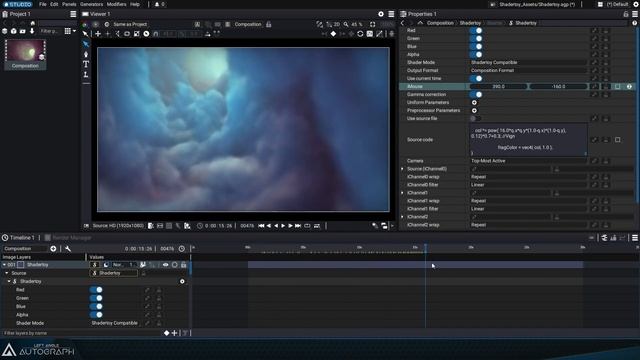Select the pen tool in viewer sidebar
Viewport: 640px width, 360px height.
pyautogui.click(x=86, y=54)
